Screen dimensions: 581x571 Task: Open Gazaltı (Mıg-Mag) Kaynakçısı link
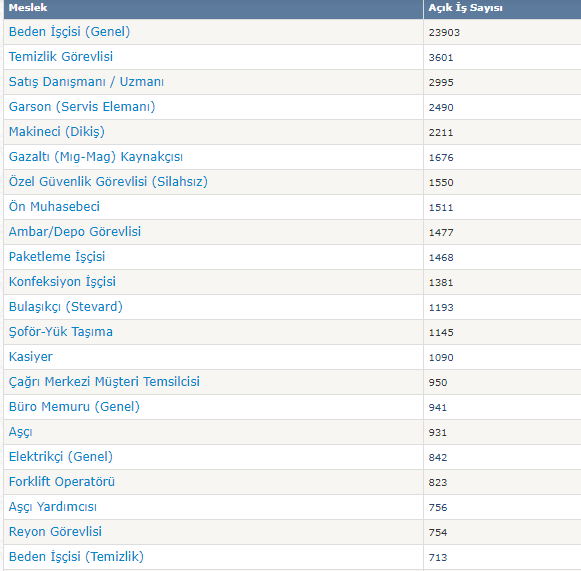point(96,157)
